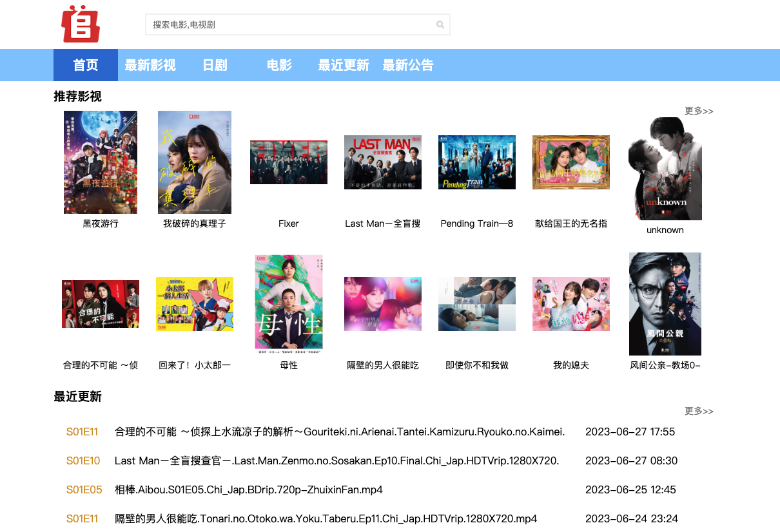Click the 风间公亲-教场0- title
The image size is (780, 532).
tap(665, 365)
